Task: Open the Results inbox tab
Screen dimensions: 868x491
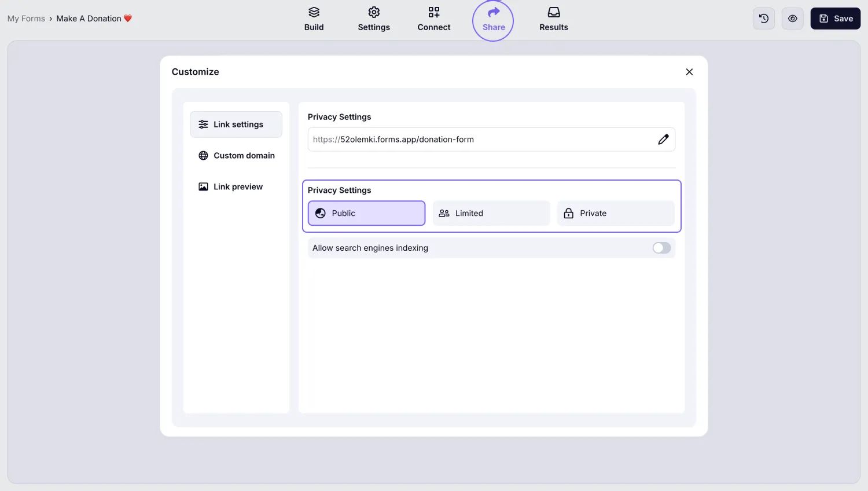Action: (x=553, y=19)
